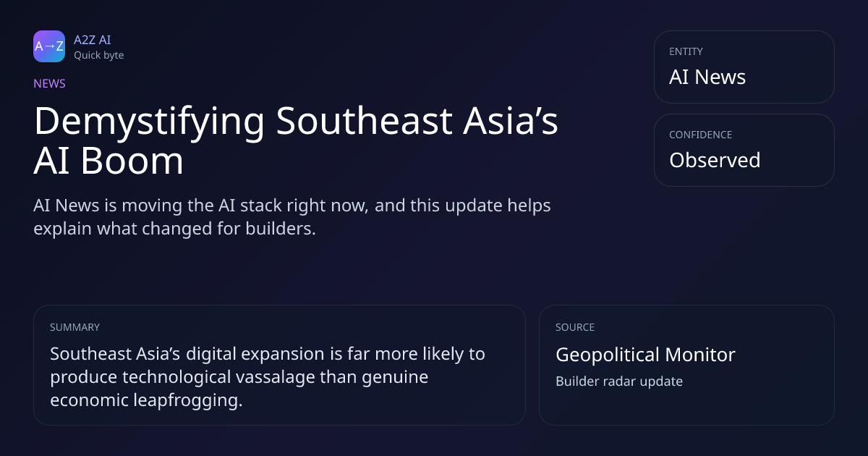Viewport: 868px width, 456px height.
Task: Select the Quick byte subtitle text
Action: point(98,55)
